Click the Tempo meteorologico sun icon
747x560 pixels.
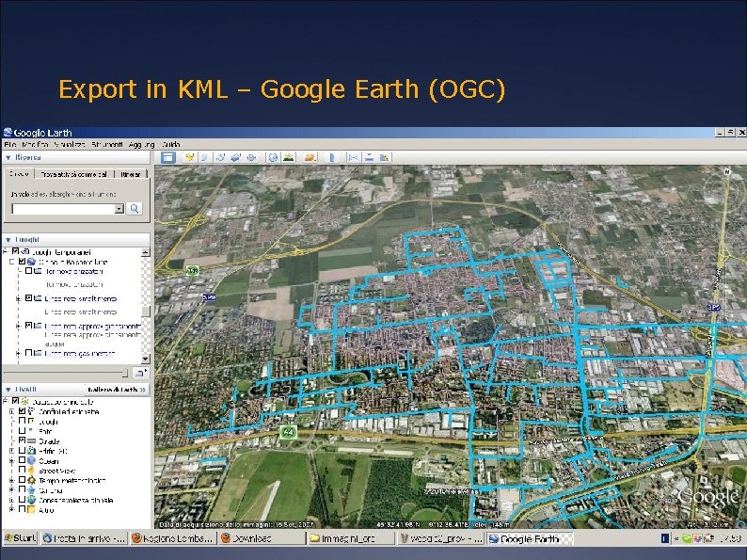(31, 480)
